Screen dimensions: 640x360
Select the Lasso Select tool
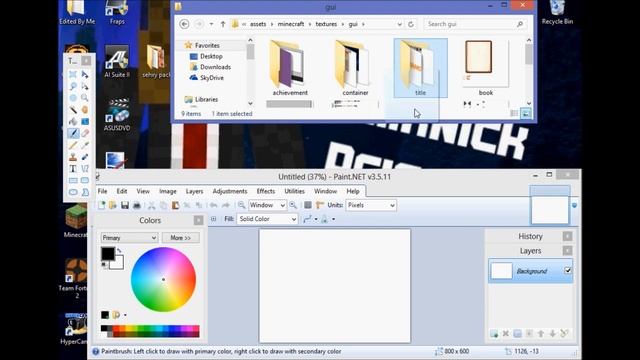pos(73,86)
